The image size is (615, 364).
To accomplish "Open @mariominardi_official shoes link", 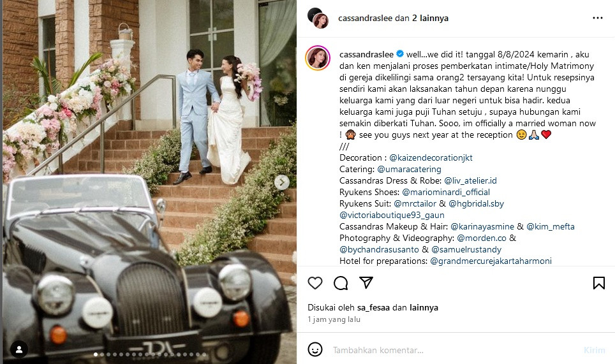I will (x=446, y=192).
